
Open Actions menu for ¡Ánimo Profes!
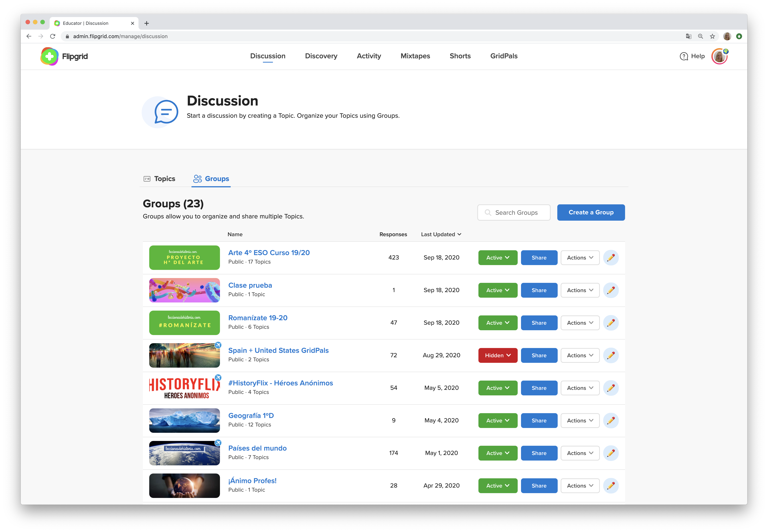[x=580, y=486]
